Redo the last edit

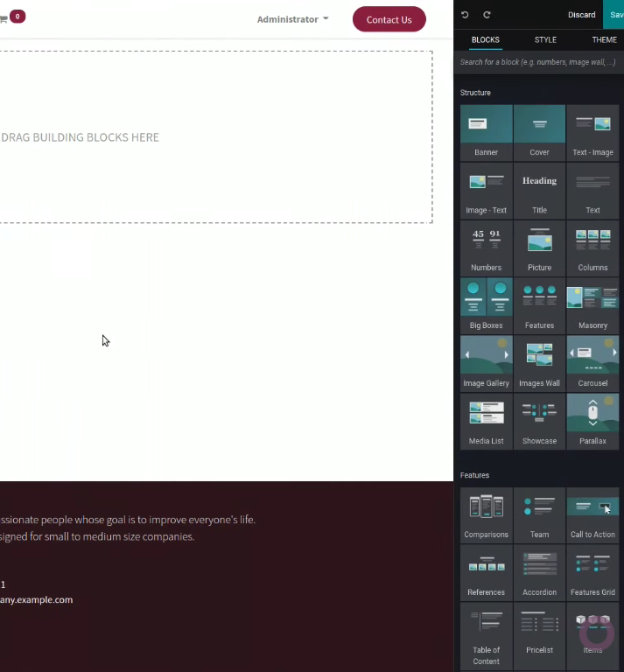487,15
